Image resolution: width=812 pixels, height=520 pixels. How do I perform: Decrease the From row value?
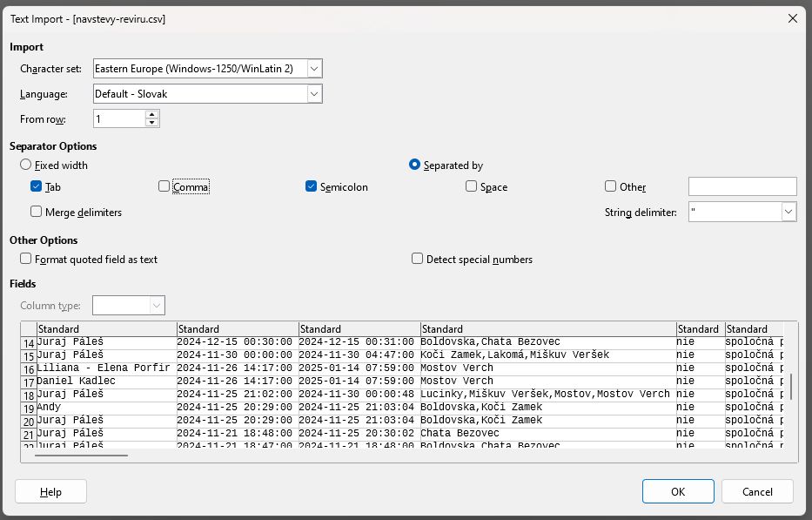pos(152,123)
